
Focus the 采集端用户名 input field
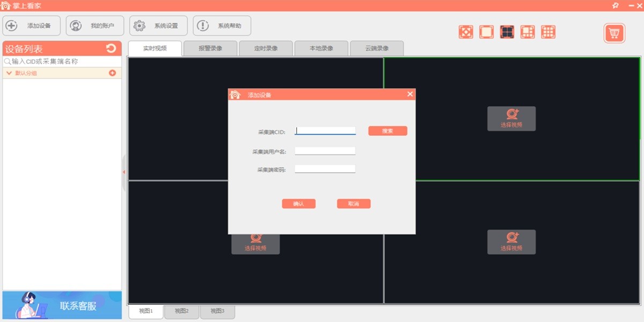[325, 151]
